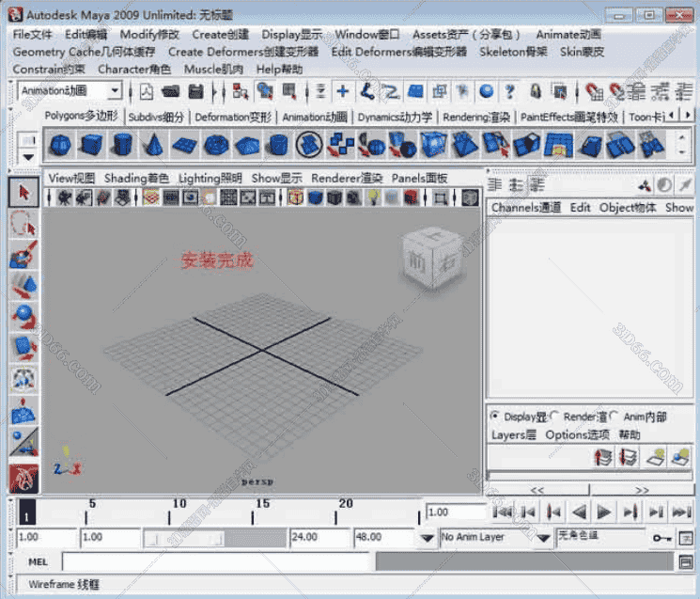Click the blue plus snap icon
This screenshot has width=700, height=599.
[343, 91]
